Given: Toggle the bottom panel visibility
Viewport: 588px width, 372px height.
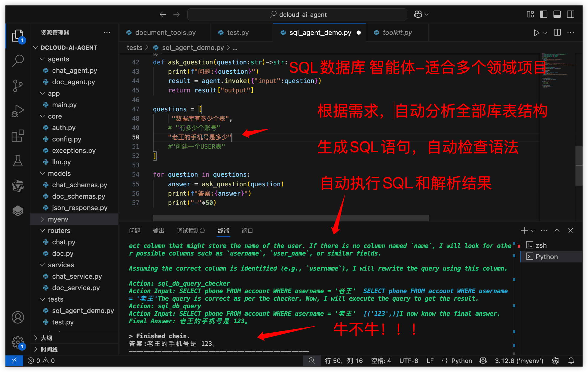Looking at the screenshot, I should [x=557, y=14].
